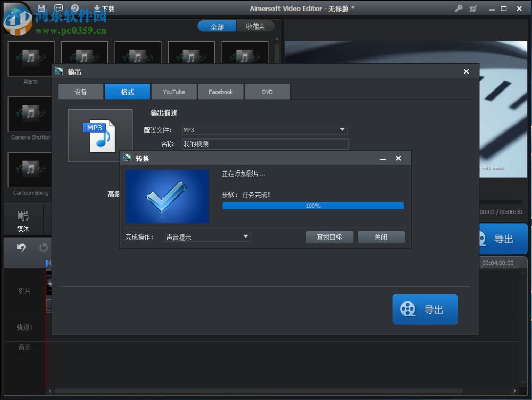Screen dimensions: 532x400
Task: Click the 查找目标 find target button
Action: click(x=329, y=236)
